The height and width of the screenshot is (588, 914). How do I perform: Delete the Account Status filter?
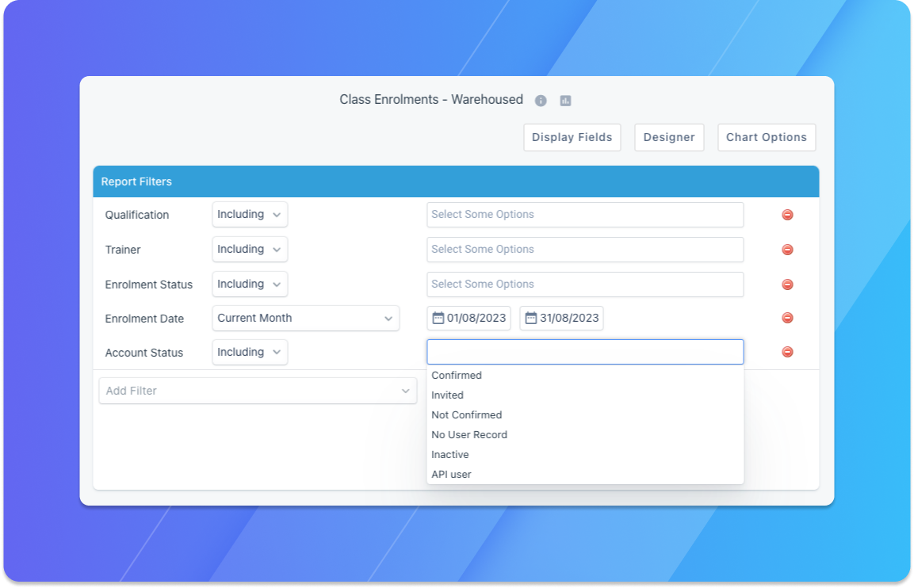(x=787, y=352)
